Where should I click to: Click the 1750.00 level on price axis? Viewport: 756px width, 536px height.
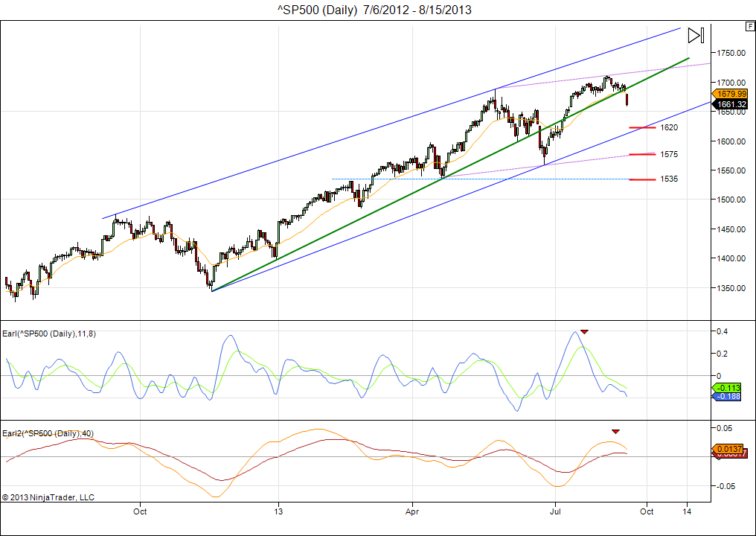pos(731,53)
